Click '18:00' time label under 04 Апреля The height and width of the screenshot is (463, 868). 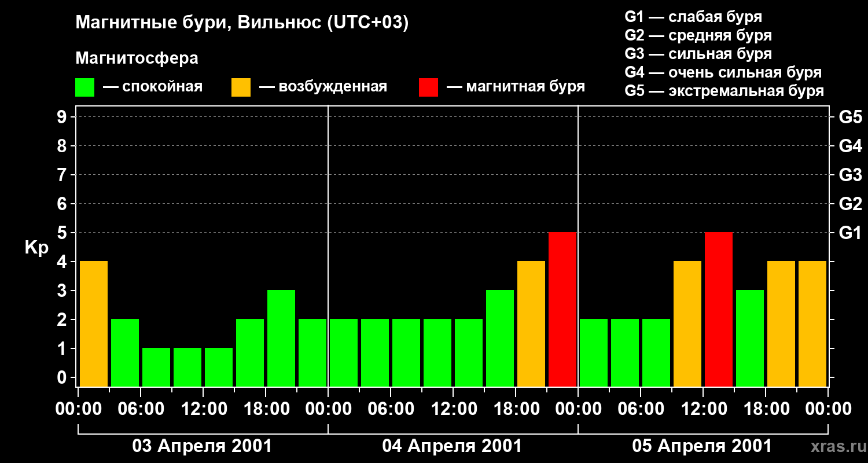(516, 409)
